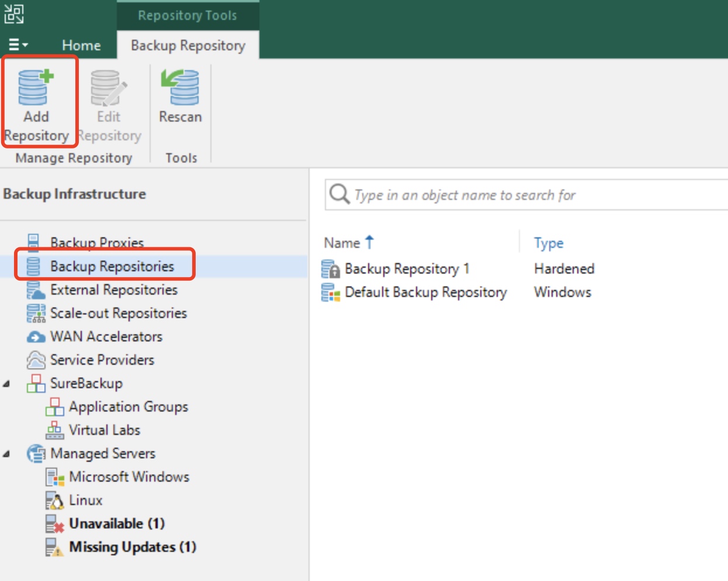Viewport: 728px width, 581px height.
Task: Select Service Providers tree item
Action: coord(102,359)
